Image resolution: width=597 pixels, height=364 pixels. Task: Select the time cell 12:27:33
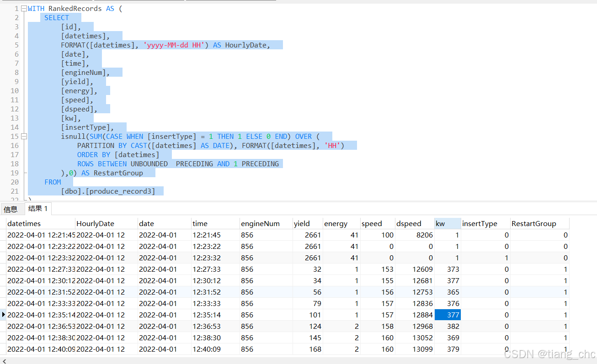(215, 269)
